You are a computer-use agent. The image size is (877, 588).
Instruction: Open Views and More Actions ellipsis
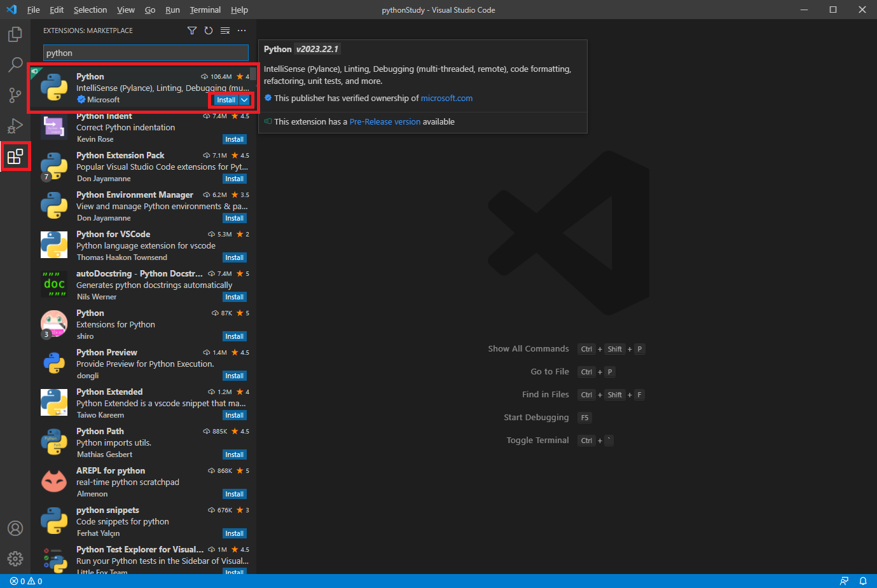[242, 31]
